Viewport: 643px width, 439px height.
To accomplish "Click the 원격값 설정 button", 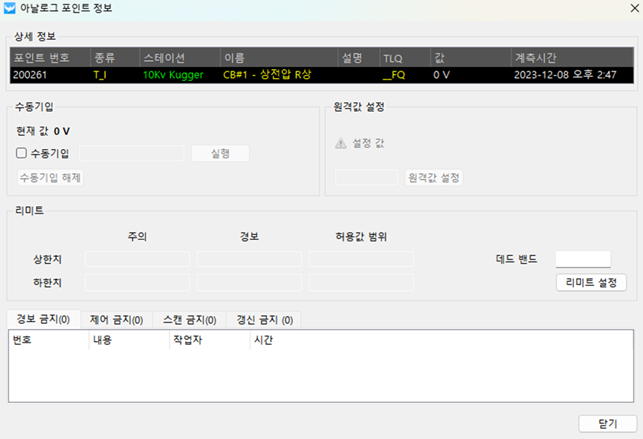I will click(x=434, y=177).
